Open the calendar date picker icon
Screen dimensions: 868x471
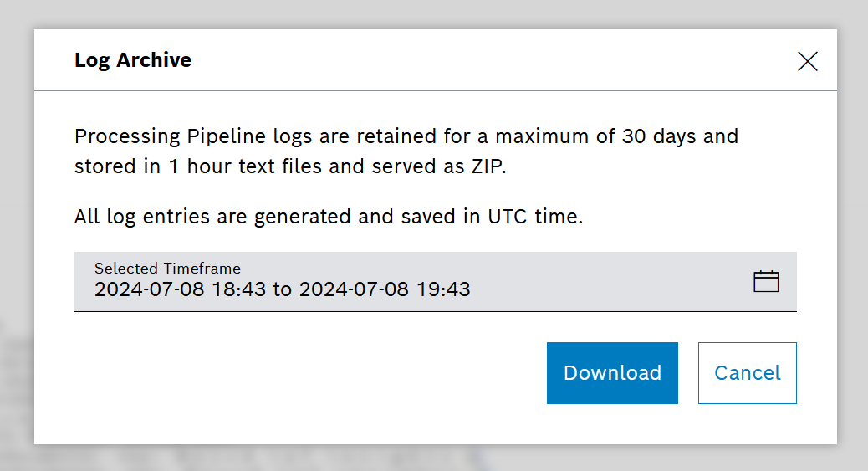coord(766,281)
